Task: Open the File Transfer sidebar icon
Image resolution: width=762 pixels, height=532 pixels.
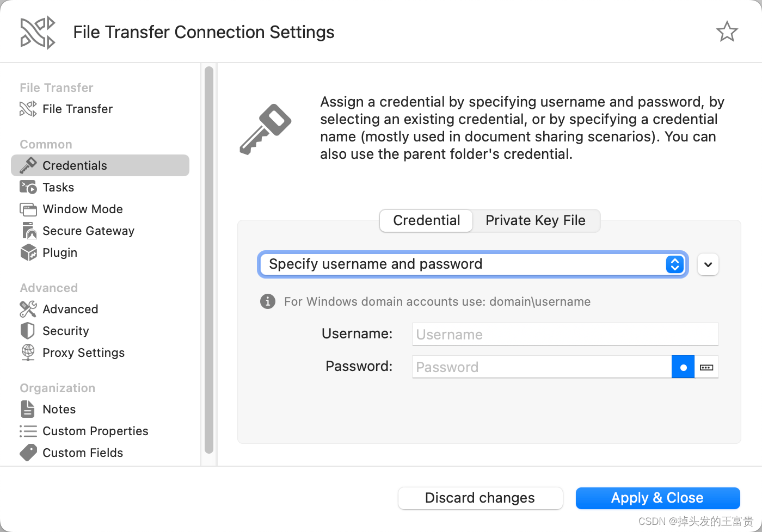Action: pyautogui.click(x=28, y=109)
